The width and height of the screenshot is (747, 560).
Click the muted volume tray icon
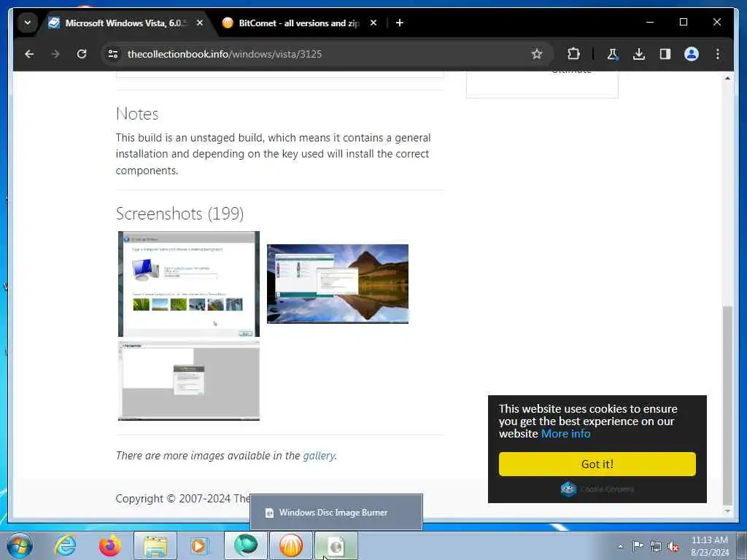pos(673,546)
